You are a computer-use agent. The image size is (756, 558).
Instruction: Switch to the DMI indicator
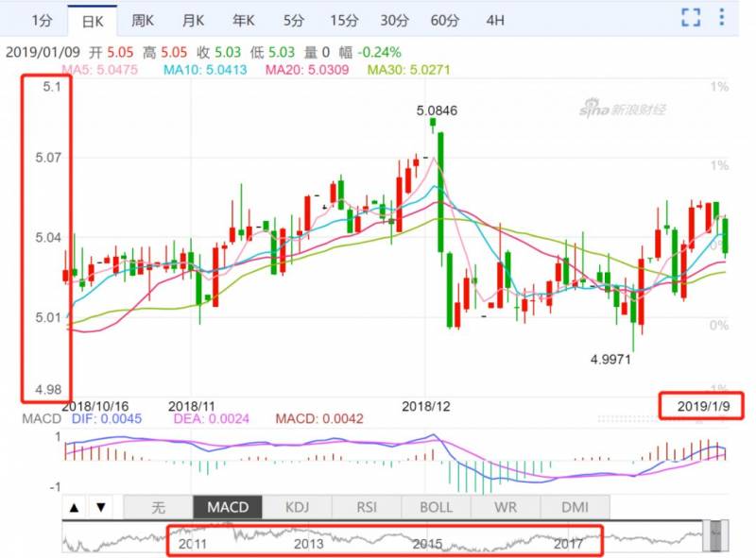point(575,507)
